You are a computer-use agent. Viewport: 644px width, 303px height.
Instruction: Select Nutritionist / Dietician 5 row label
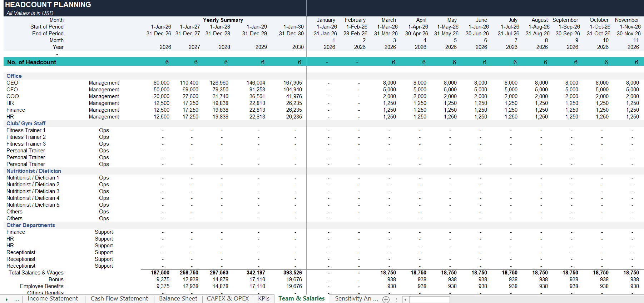(33, 205)
